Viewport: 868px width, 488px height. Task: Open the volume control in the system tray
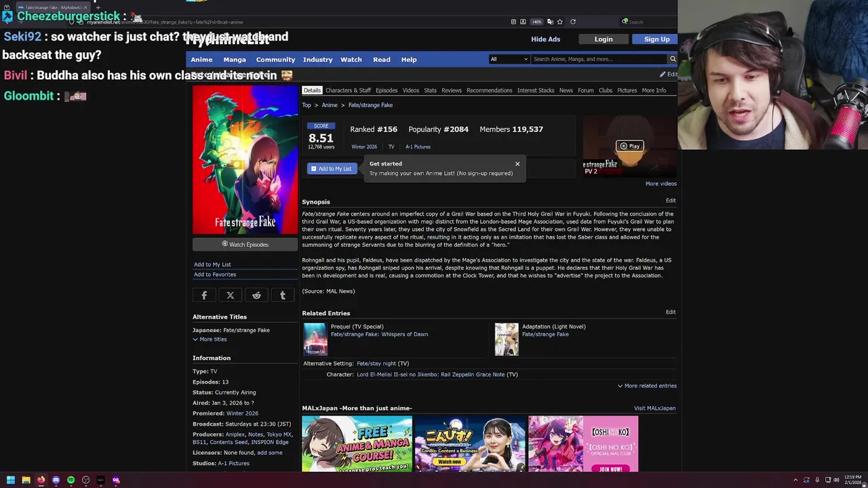pyautogui.click(x=836, y=480)
